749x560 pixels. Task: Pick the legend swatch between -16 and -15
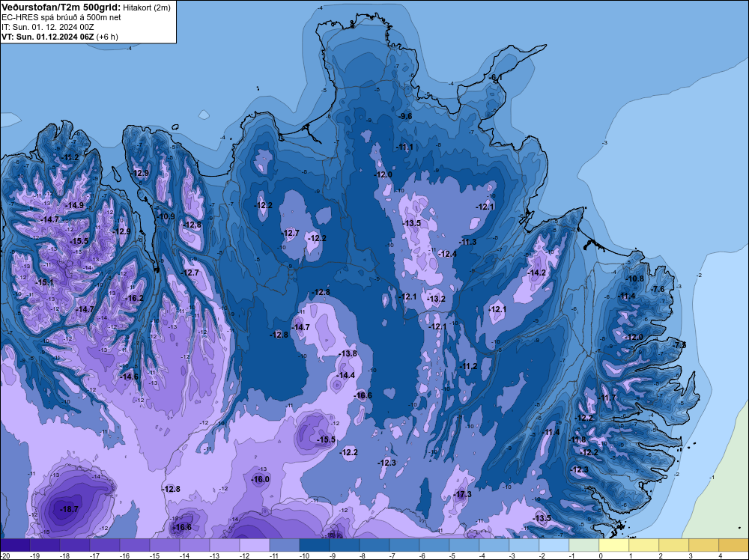click(135, 545)
